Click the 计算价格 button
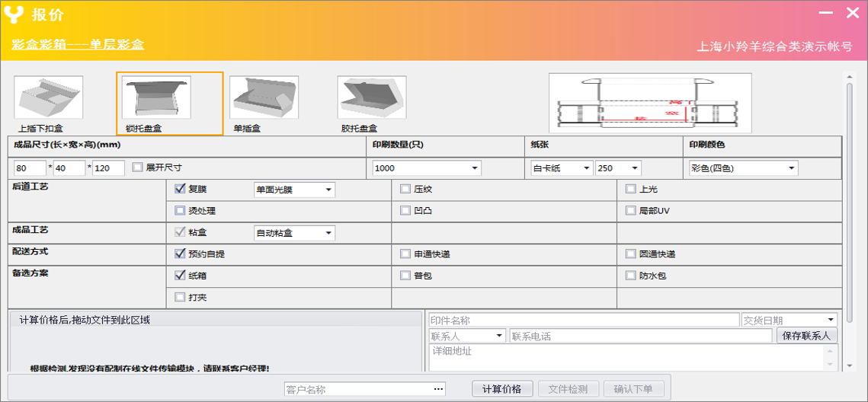The width and height of the screenshot is (868, 402). coord(501,389)
